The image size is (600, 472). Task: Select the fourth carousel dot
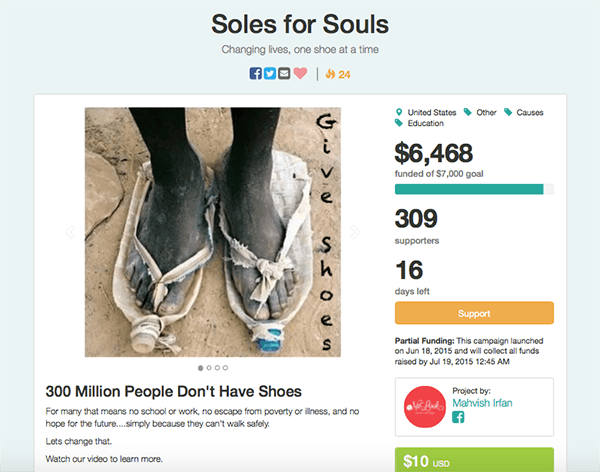pos(225,368)
